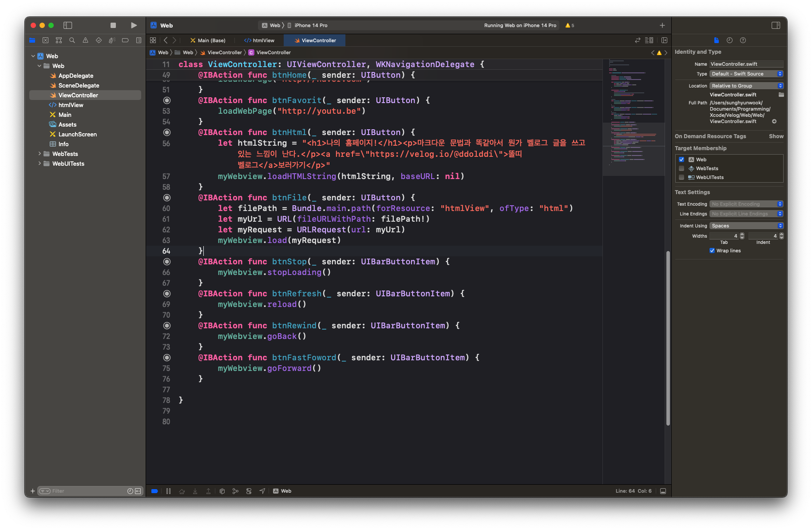Open the Type Default Swift Source dropdown
Screen dimensions: 812x530
pyautogui.click(x=746, y=74)
